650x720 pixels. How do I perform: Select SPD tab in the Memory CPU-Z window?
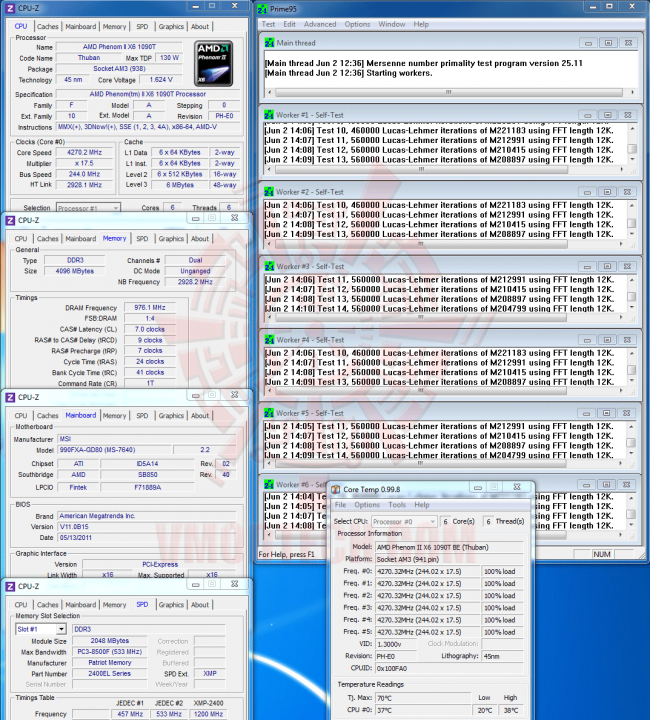(142, 239)
